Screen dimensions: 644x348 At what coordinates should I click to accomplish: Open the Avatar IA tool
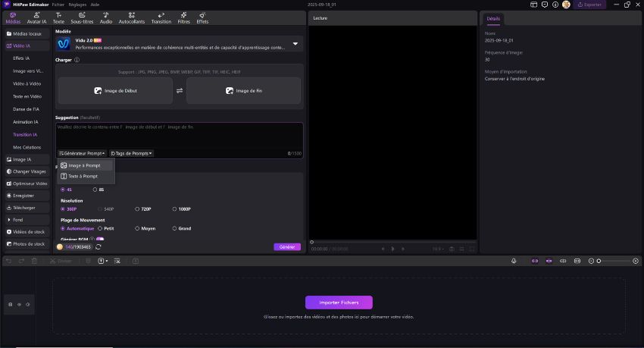pos(36,18)
